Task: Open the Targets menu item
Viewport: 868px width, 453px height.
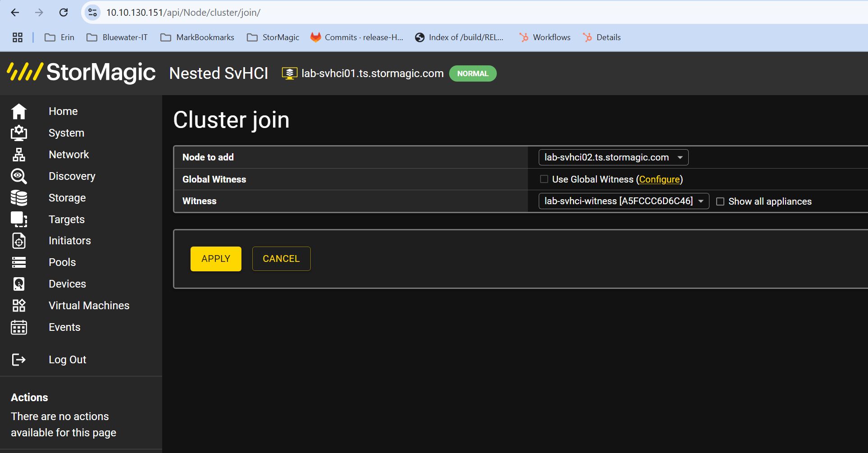Action: click(67, 220)
